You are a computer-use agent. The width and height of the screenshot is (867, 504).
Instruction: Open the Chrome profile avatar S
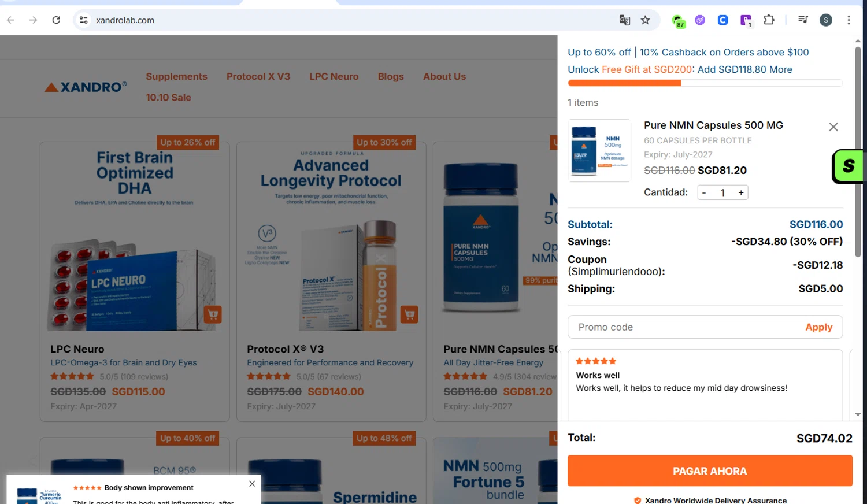tap(826, 20)
